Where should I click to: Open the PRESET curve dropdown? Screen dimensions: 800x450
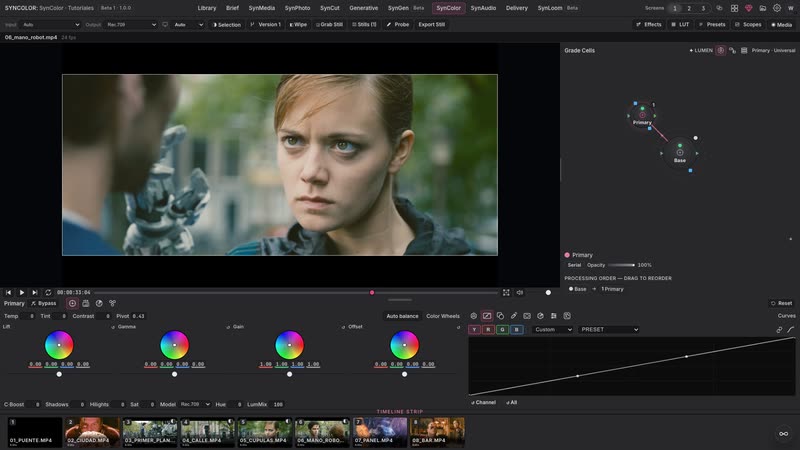609,330
